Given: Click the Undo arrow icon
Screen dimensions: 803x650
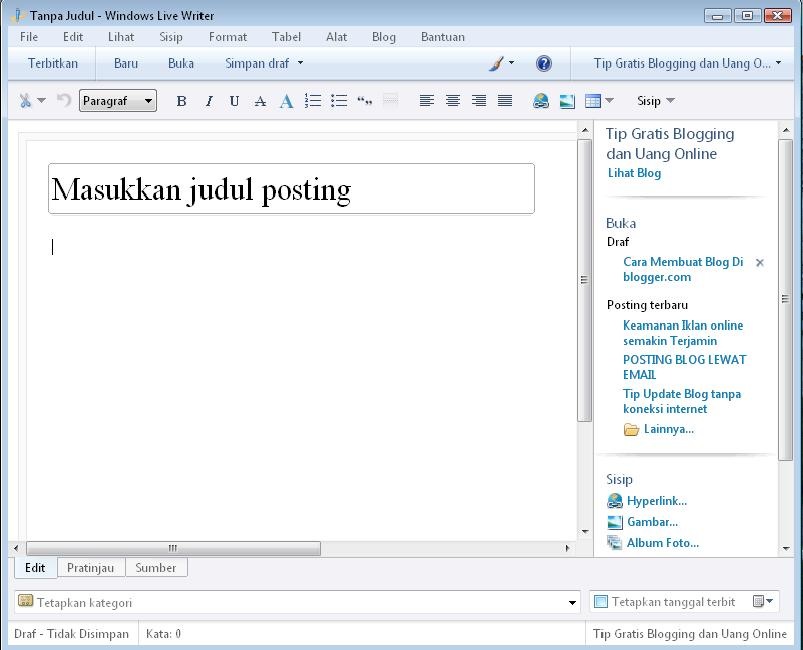Looking at the screenshot, I should 64,100.
